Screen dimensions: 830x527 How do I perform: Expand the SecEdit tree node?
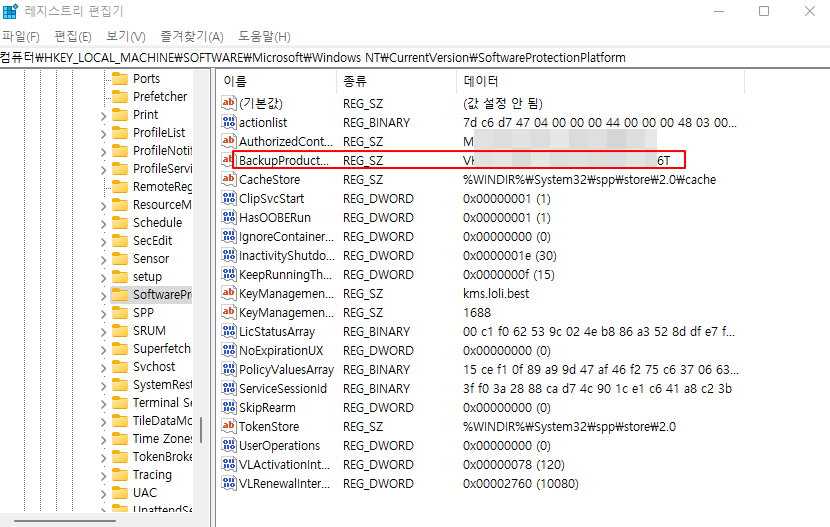pyautogui.click(x=104, y=242)
